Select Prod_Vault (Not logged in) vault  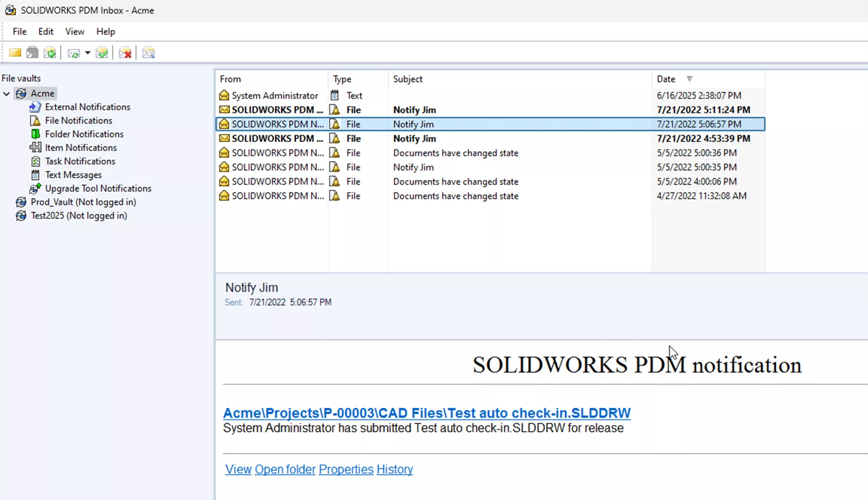pyautogui.click(x=83, y=202)
